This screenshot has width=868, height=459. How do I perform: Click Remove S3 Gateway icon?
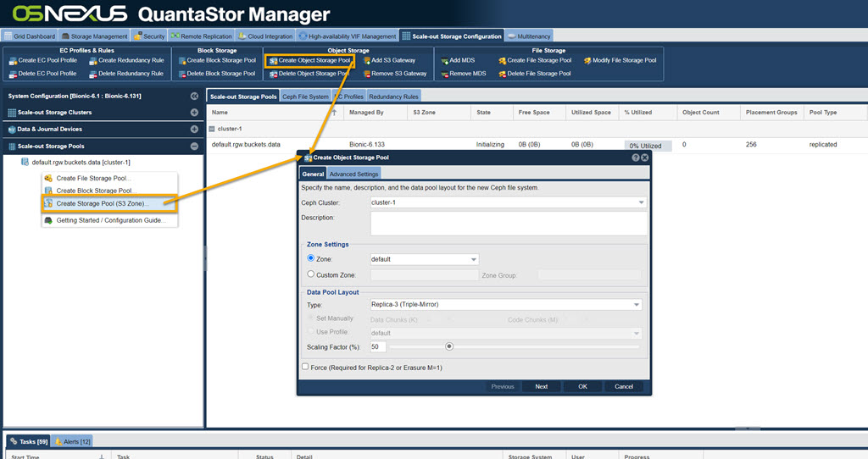pos(366,75)
